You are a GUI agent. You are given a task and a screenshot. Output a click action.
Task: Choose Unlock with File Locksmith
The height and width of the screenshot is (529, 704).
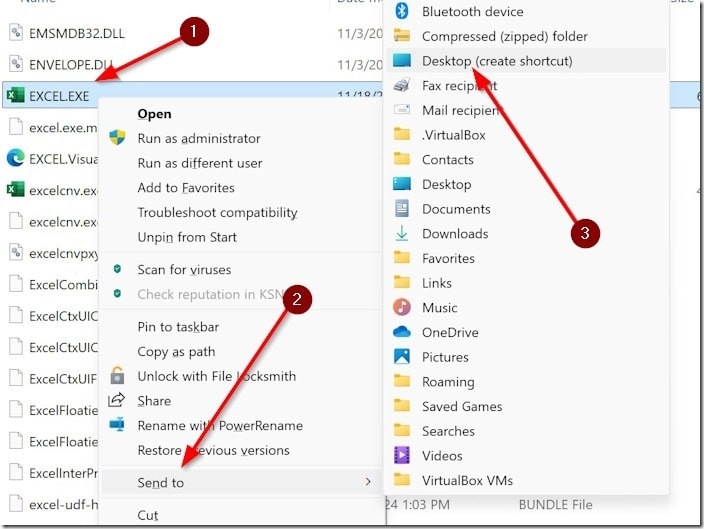216,376
